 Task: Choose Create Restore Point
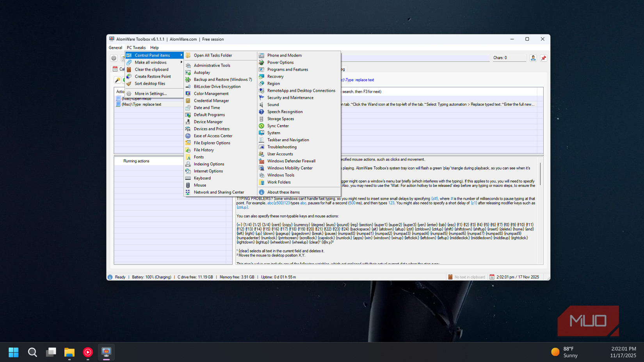pos(153,76)
